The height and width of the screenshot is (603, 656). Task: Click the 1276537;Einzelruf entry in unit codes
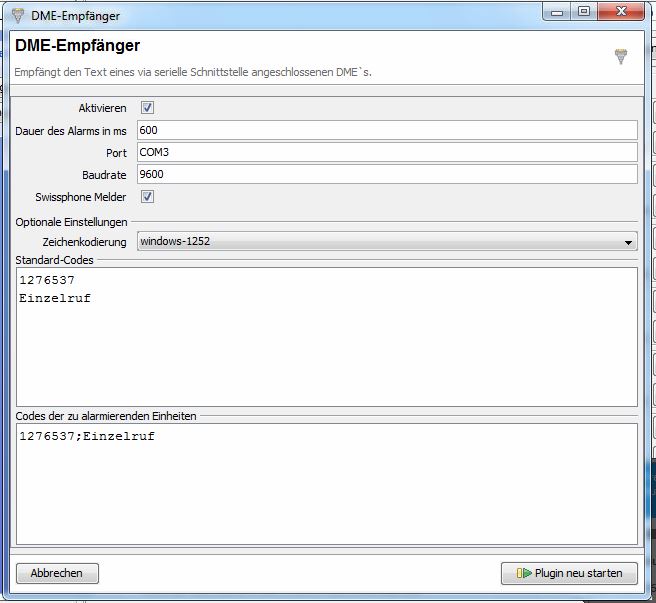pos(87,437)
